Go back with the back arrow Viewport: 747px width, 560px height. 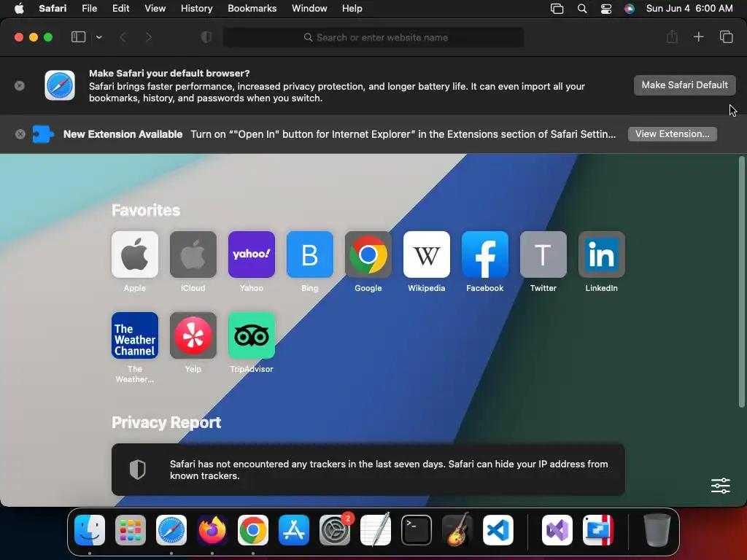(x=123, y=37)
